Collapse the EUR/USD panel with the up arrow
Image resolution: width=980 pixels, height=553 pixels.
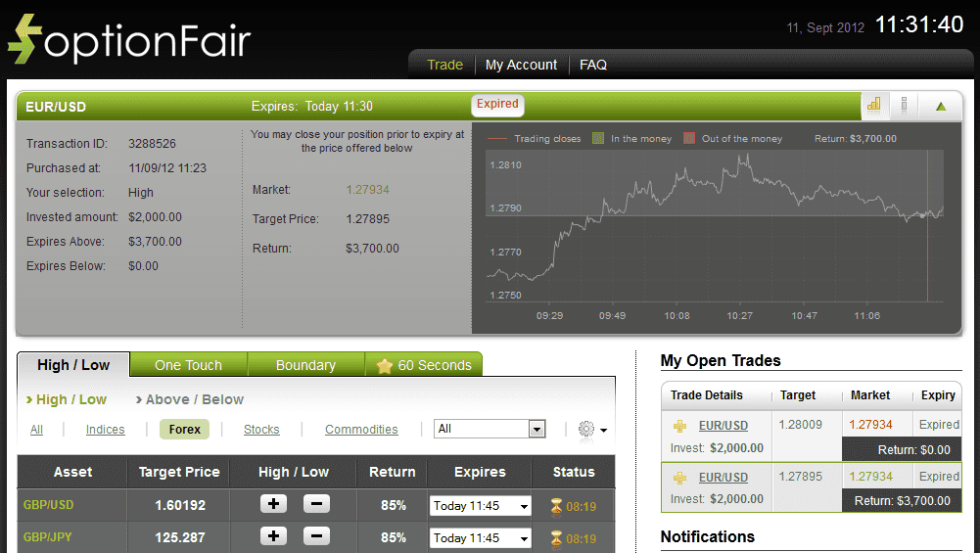(x=941, y=107)
